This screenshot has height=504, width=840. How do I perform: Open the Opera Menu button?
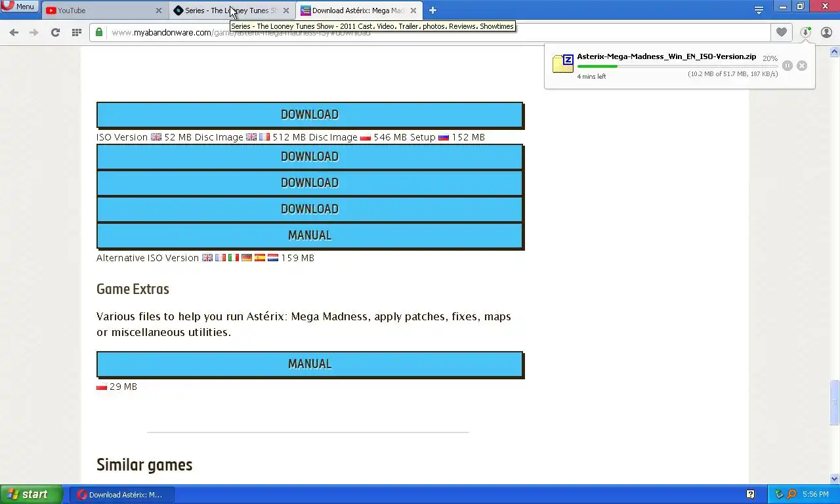(20, 7)
